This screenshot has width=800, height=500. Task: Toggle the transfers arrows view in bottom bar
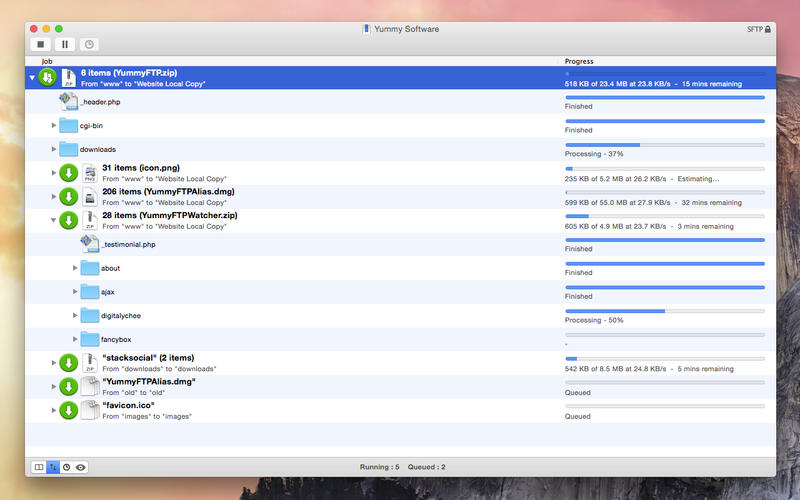coord(53,466)
